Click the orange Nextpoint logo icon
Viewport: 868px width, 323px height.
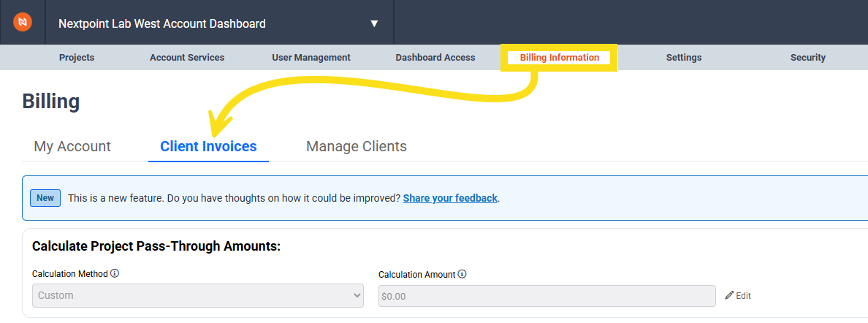tap(23, 22)
